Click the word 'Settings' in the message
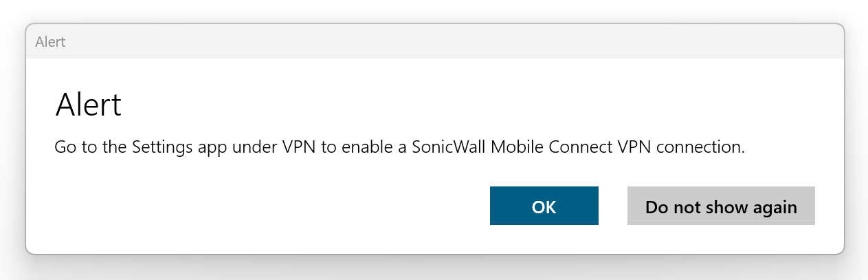 (x=158, y=147)
